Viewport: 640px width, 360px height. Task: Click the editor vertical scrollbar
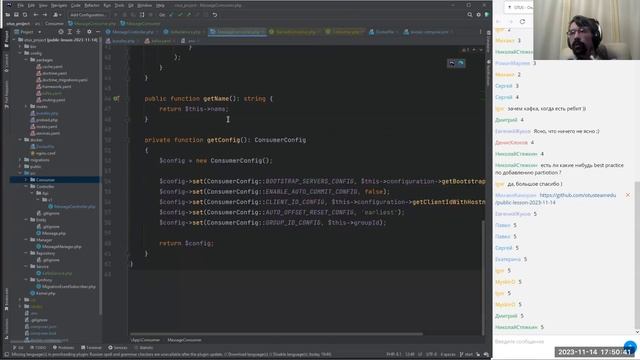coord(483,278)
